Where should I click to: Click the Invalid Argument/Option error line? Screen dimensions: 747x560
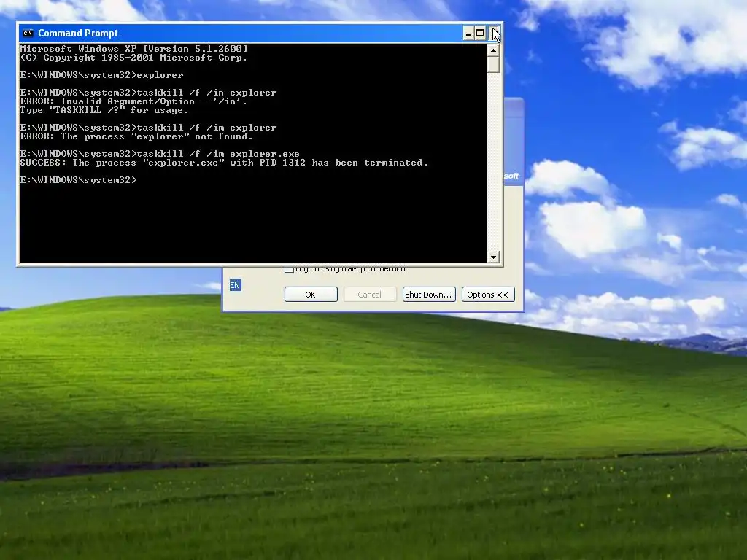(x=133, y=101)
